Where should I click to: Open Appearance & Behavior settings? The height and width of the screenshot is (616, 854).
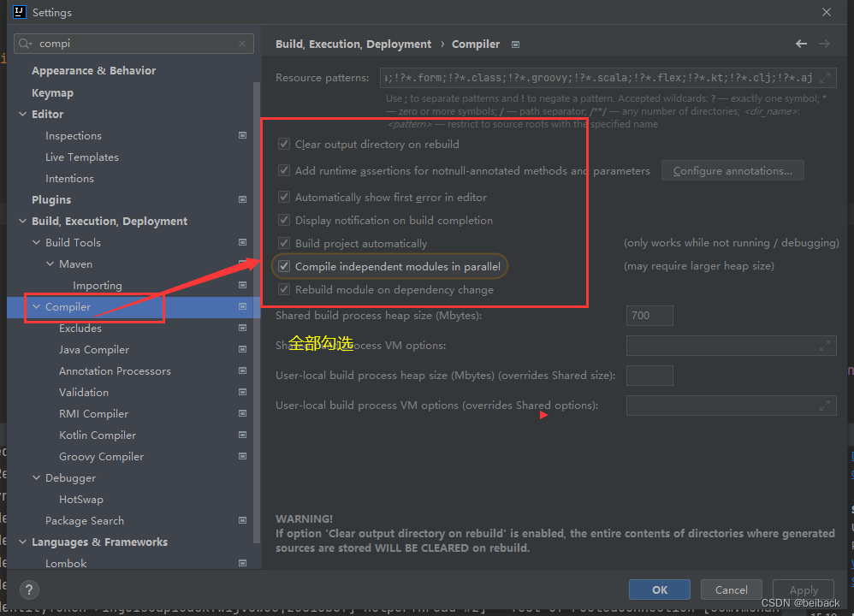[x=93, y=71]
